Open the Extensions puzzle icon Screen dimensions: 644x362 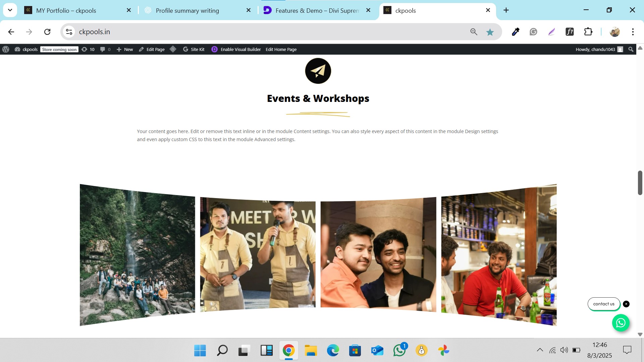[x=588, y=32]
